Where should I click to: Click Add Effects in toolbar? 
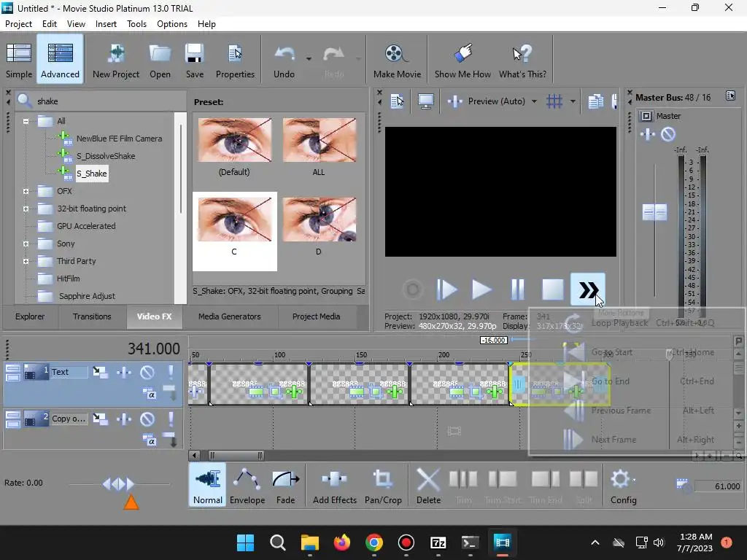334,485
